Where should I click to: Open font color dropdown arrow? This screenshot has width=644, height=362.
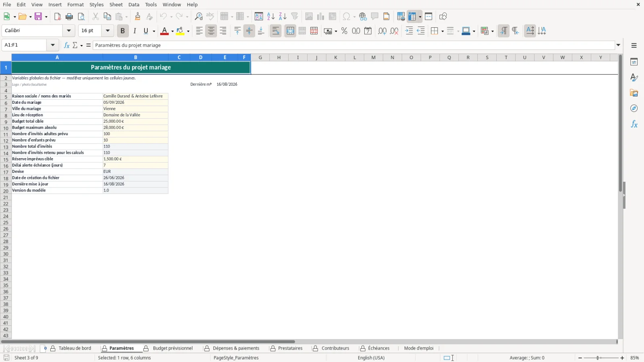tap(172, 31)
